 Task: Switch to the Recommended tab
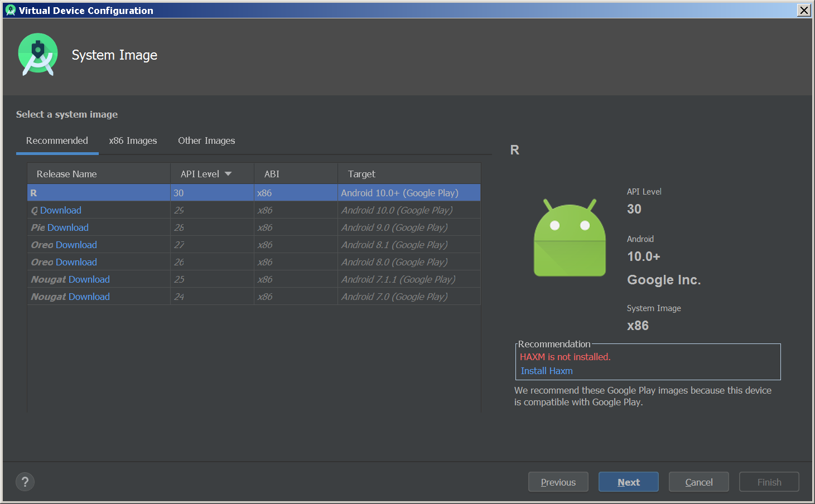coord(57,140)
